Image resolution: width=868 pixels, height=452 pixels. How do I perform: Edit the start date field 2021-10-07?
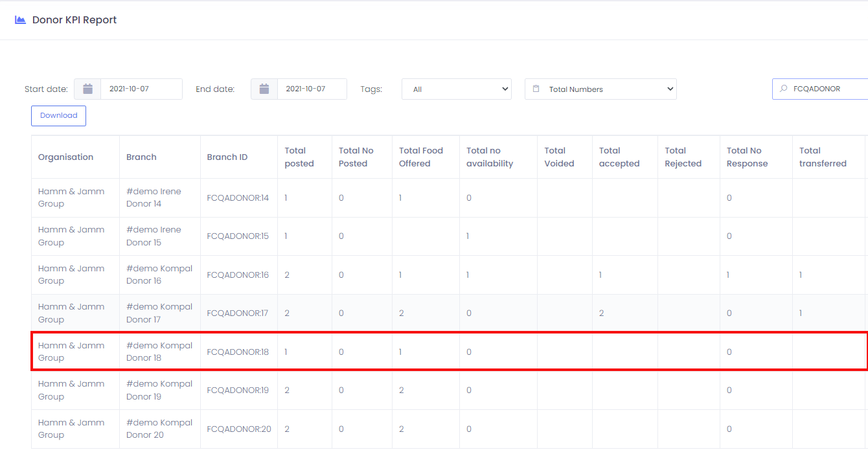click(x=141, y=89)
